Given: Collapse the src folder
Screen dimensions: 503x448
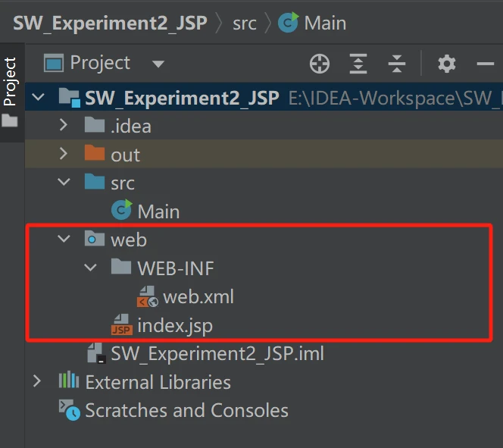Looking at the screenshot, I should click(64, 183).
